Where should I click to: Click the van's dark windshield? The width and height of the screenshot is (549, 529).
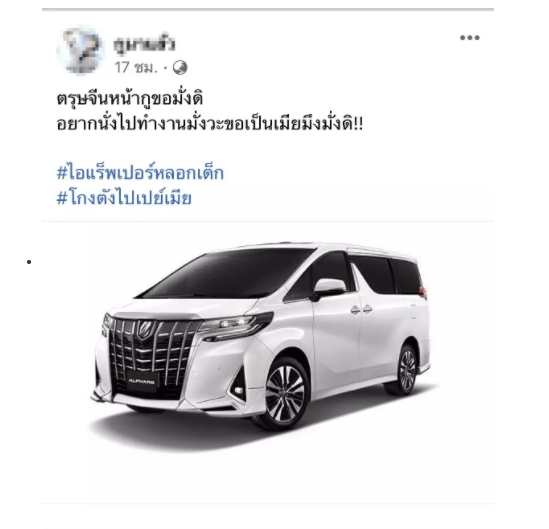tap(226, 274)
